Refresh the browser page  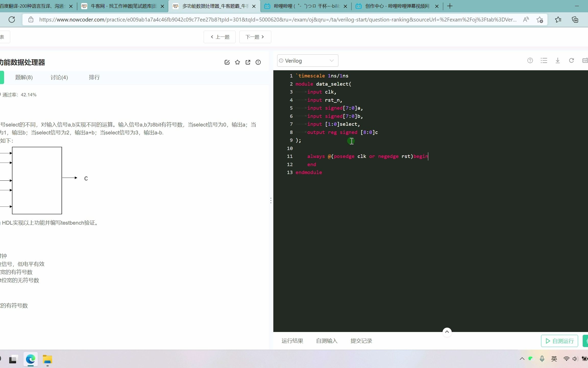(x=12, y=20)
